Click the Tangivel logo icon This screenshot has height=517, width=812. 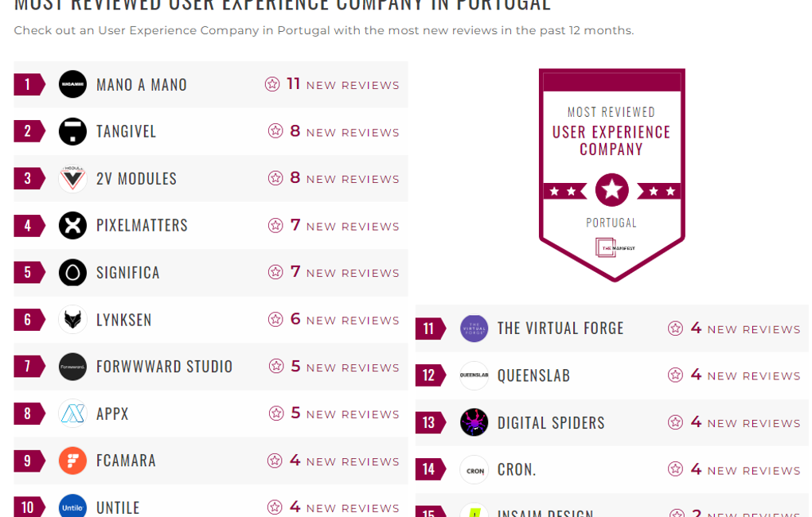72,131
